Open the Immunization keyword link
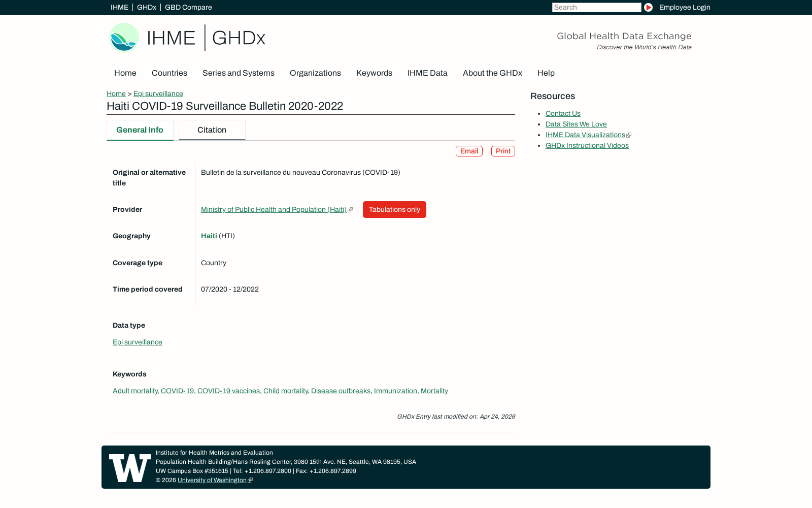The height and width of the screenshot is (508, 812). [x=395, y=391]
